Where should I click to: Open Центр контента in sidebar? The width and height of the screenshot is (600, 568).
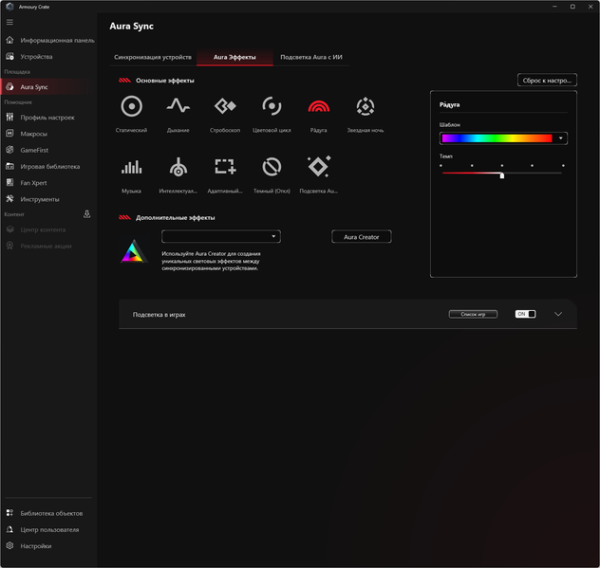point(49,230)
